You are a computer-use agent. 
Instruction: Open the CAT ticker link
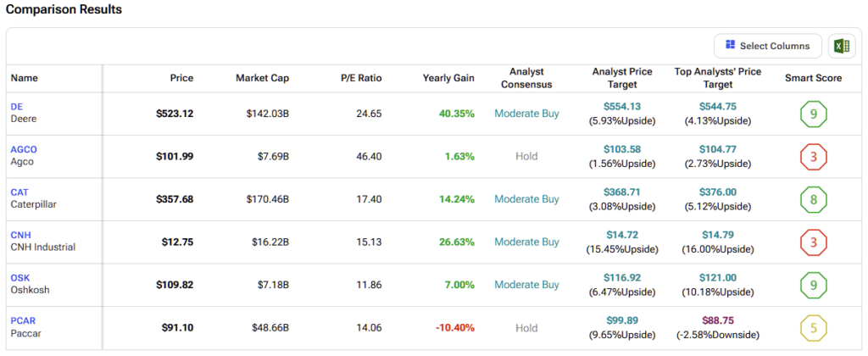point(19,192)
